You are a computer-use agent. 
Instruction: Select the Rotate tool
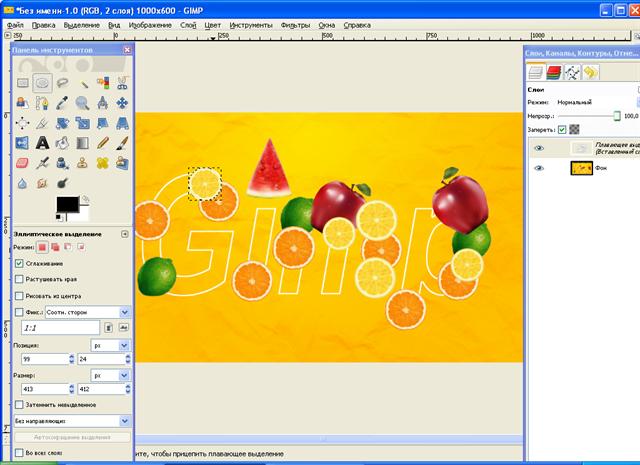tap(62, 123)
